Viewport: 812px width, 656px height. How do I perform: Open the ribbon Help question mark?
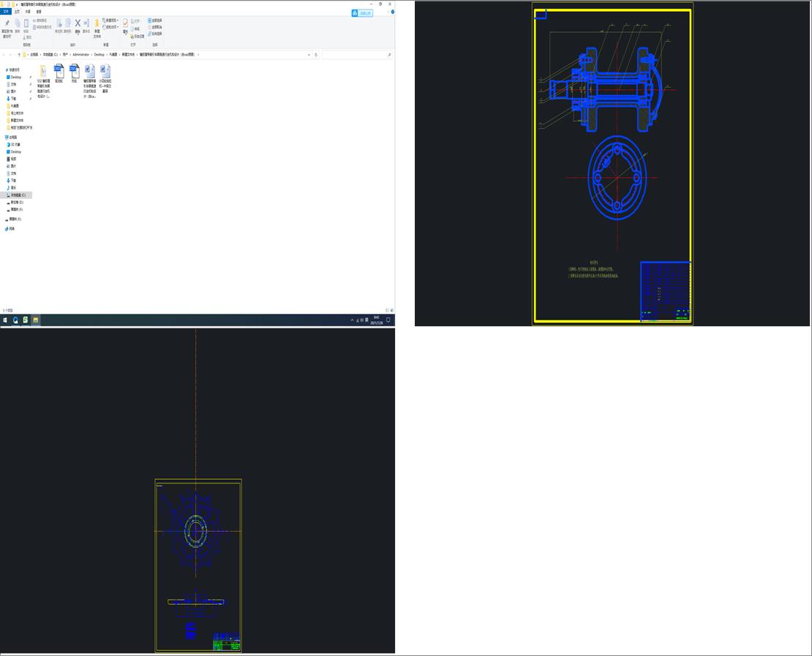pyautogui.click(x=393, y=12)
